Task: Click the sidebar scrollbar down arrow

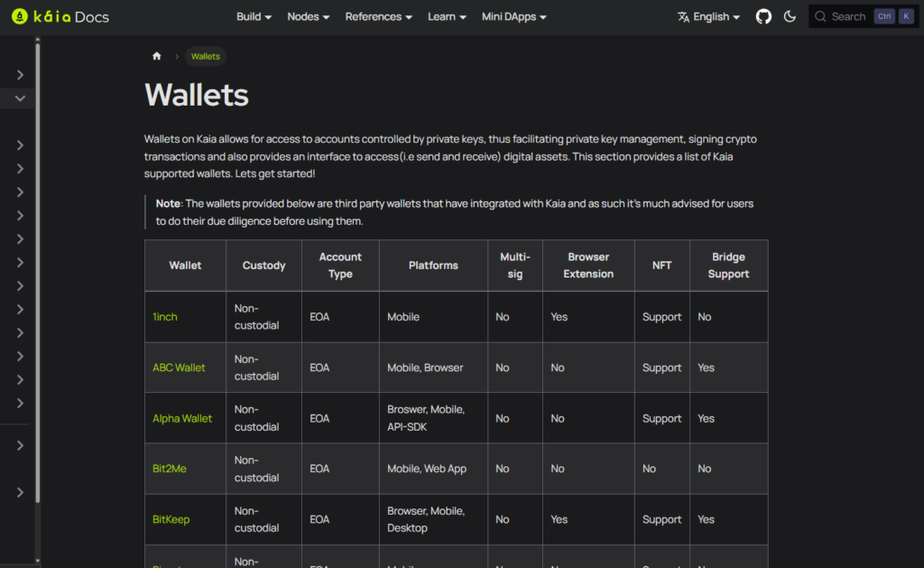Action: pyautogui.click(x=38, y=561)
